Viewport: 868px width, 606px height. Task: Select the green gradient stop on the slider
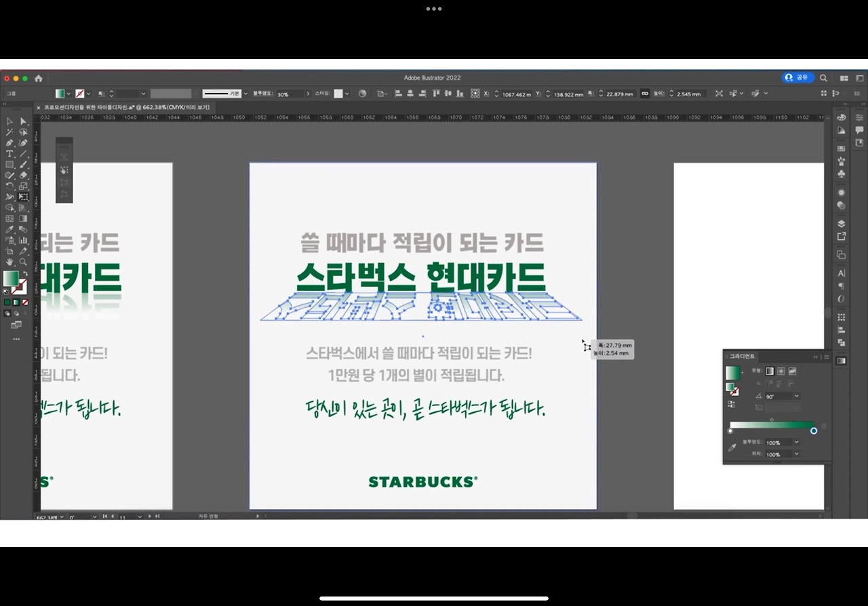[x=814, y=430]
